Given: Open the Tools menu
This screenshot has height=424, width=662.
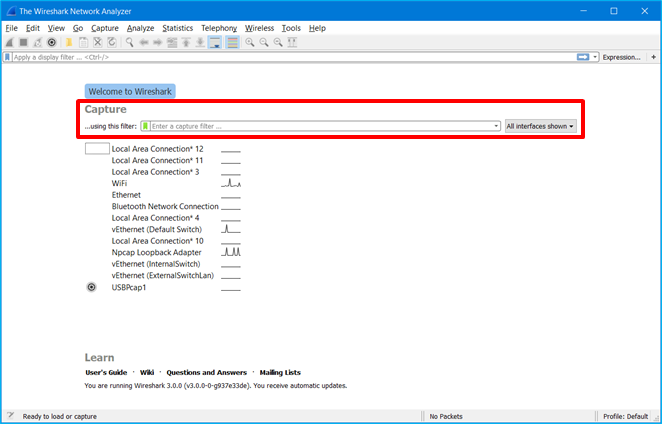Looking at the screenshot, I should tap(291, 28).
